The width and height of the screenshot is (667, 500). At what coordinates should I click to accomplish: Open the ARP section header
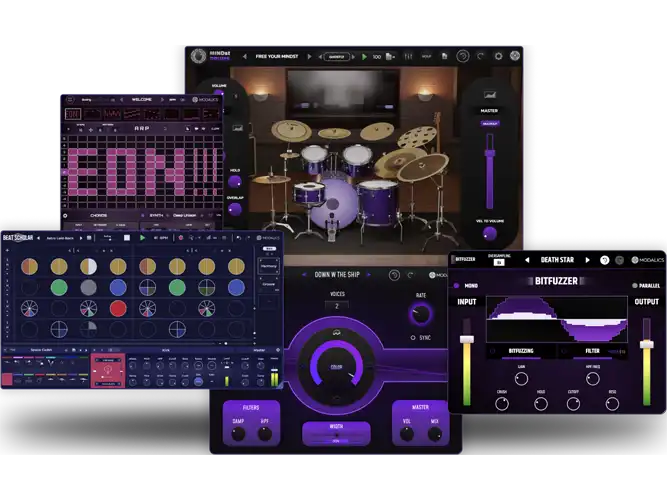(142, 128)
